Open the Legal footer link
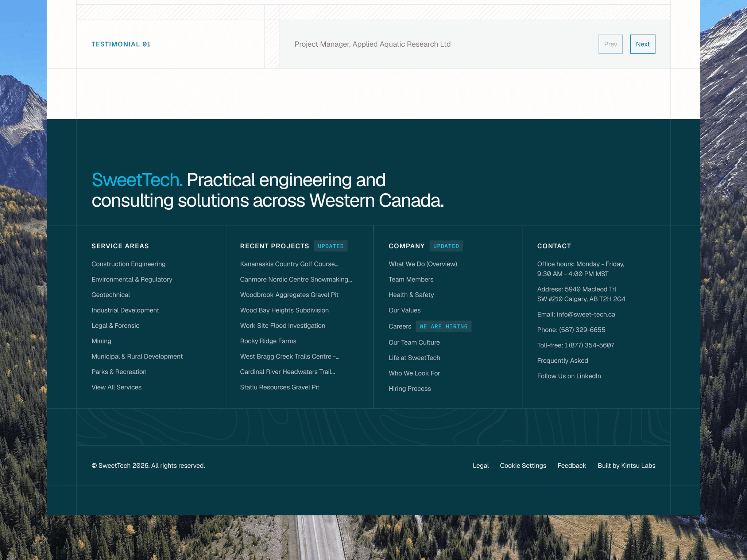This screenshot has width=747, height=560. point(481,466)
